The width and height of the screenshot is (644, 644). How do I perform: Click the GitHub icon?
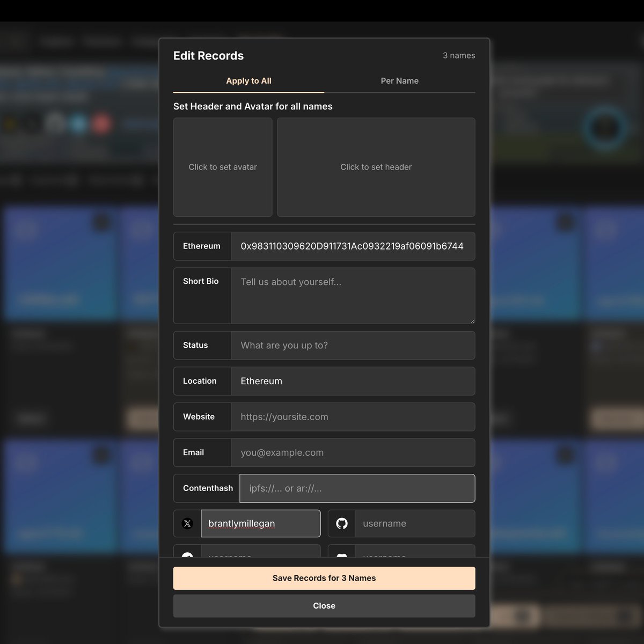click(342, 524)
